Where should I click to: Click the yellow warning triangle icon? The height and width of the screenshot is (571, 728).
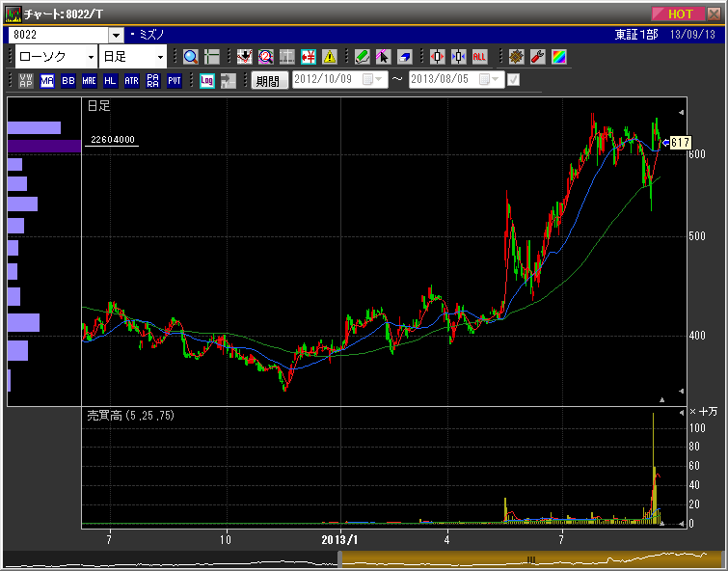tap(330, 57)
